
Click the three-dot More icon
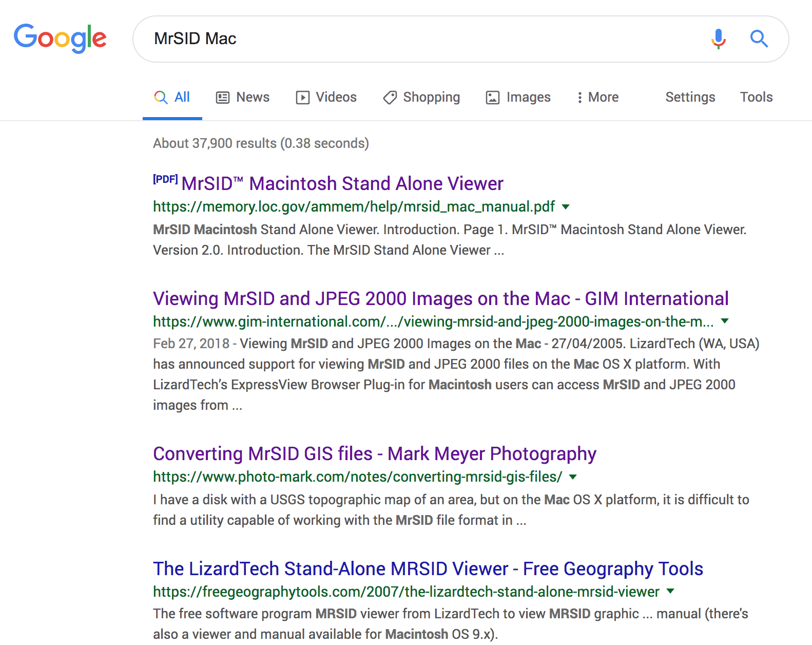(579, 98)
